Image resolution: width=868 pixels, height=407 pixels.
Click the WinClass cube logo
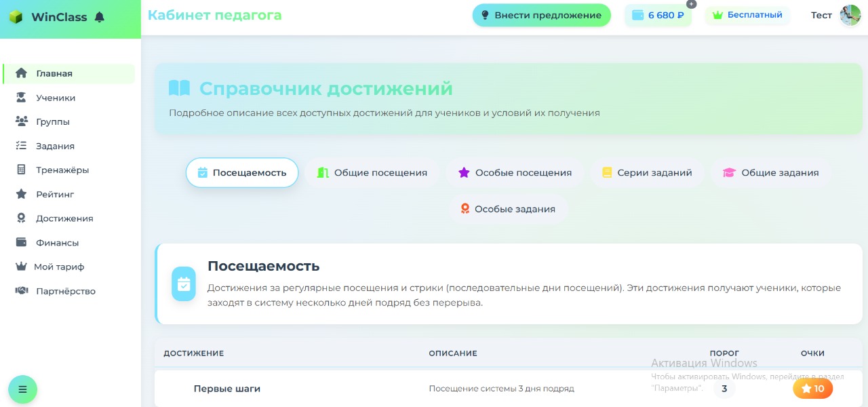(15, 17)
